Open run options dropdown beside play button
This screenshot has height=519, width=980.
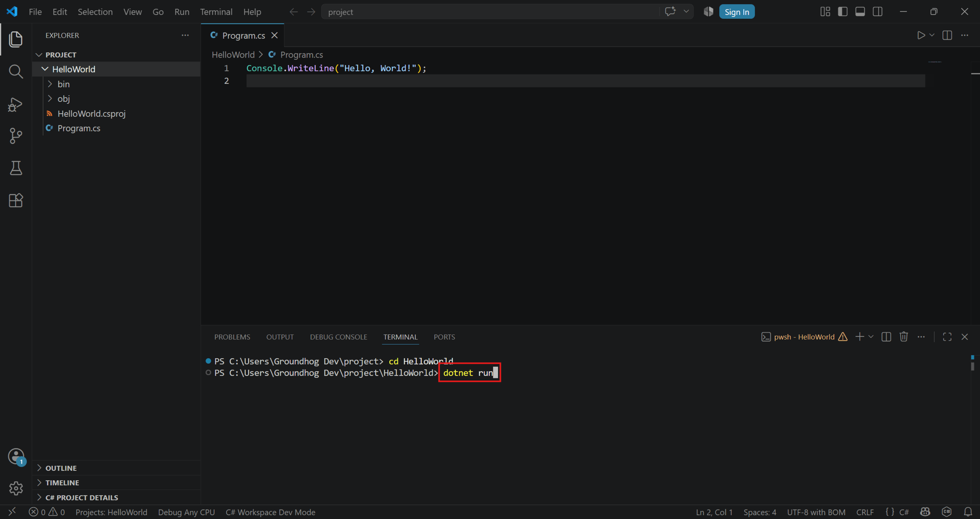pyautogui.click(x=932, y=35)
